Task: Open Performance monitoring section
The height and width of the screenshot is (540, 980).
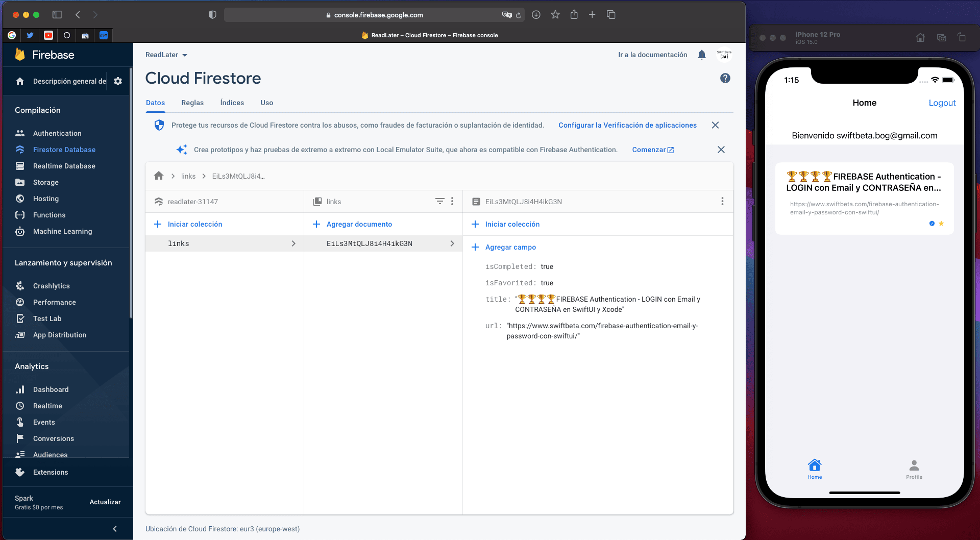Action: click(54, 302)
